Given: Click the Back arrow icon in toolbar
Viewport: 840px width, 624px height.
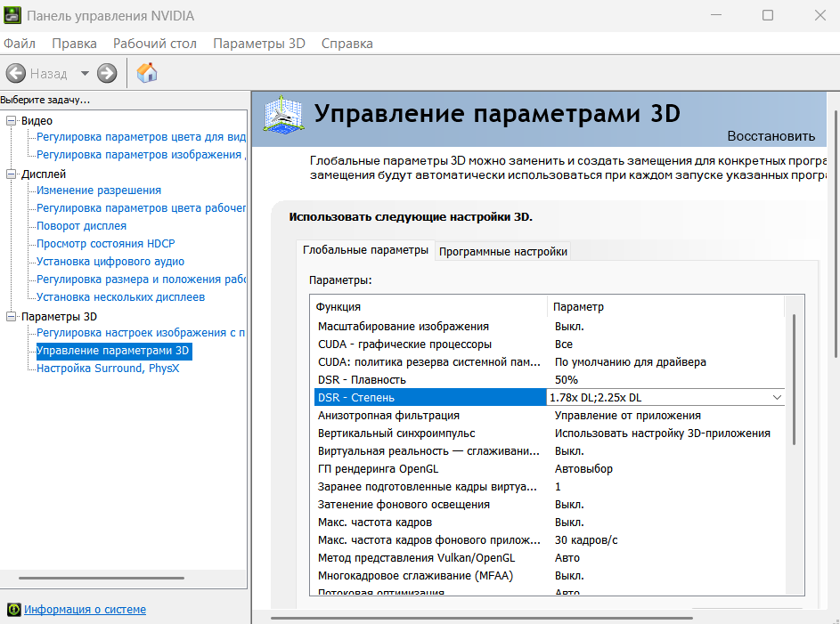Looking at the screenshot, I should pos(15,73).
